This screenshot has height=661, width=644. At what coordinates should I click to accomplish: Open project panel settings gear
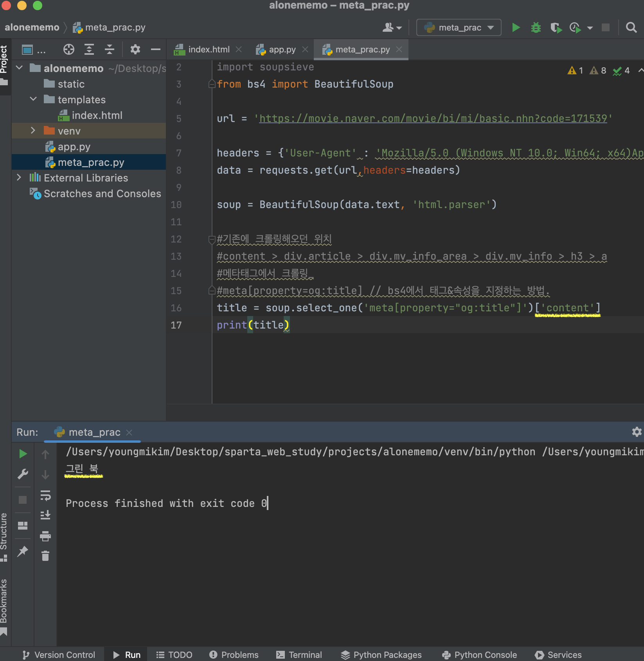pyautogui.click(x=135, y=49)
